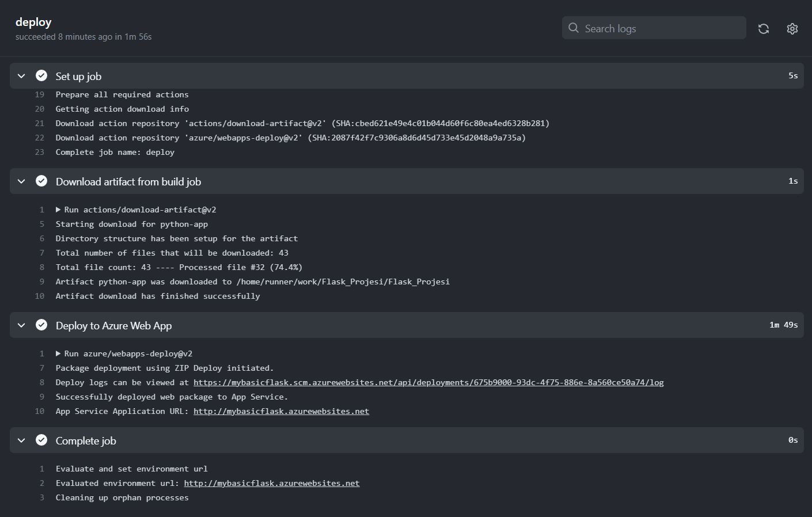Select log line 9 in Deploy step

(x=172, y=397)
